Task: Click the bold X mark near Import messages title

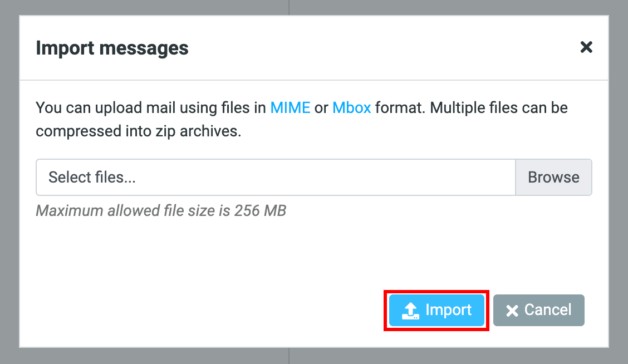Action: [586, 47]
